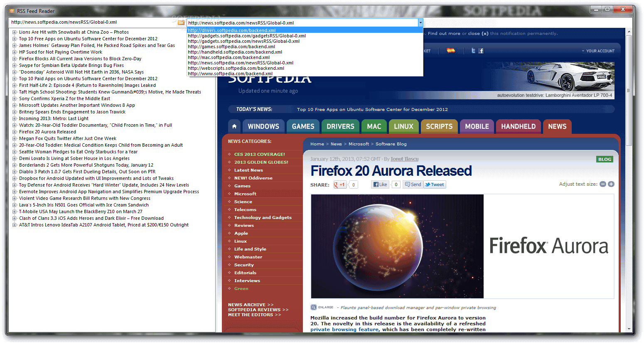Switch to the MAC tab
Viewport: 644px width, 344px height.
click(374, 126)
